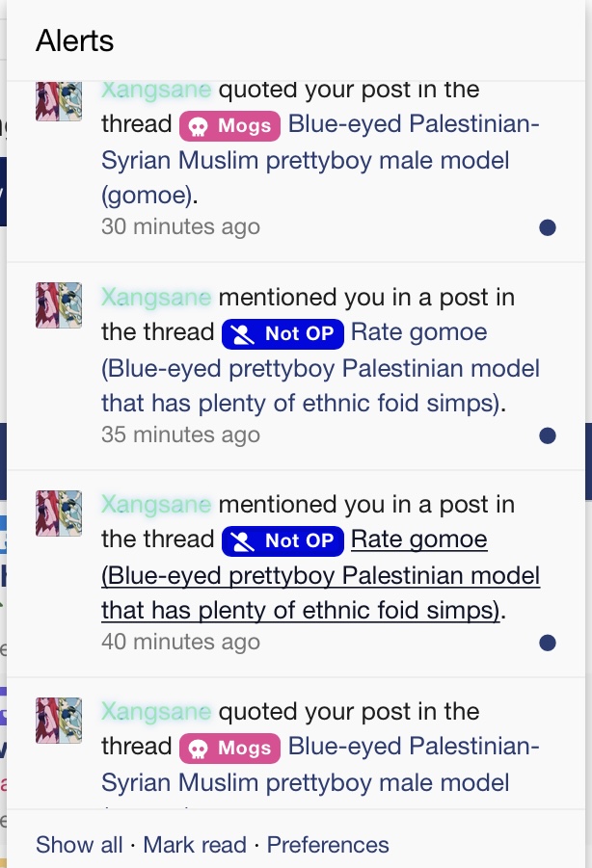
Task: Open Xangsane's avatar in the 40 minutes alert
Action: click(x=59, y=513)
